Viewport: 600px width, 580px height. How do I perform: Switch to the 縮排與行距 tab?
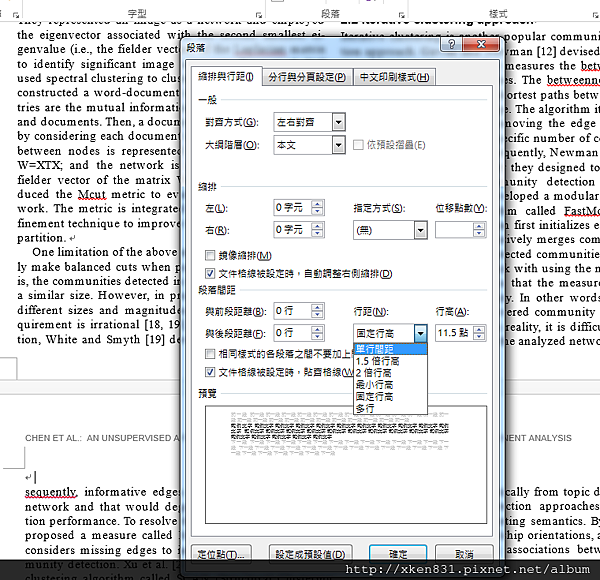point(226,77)
